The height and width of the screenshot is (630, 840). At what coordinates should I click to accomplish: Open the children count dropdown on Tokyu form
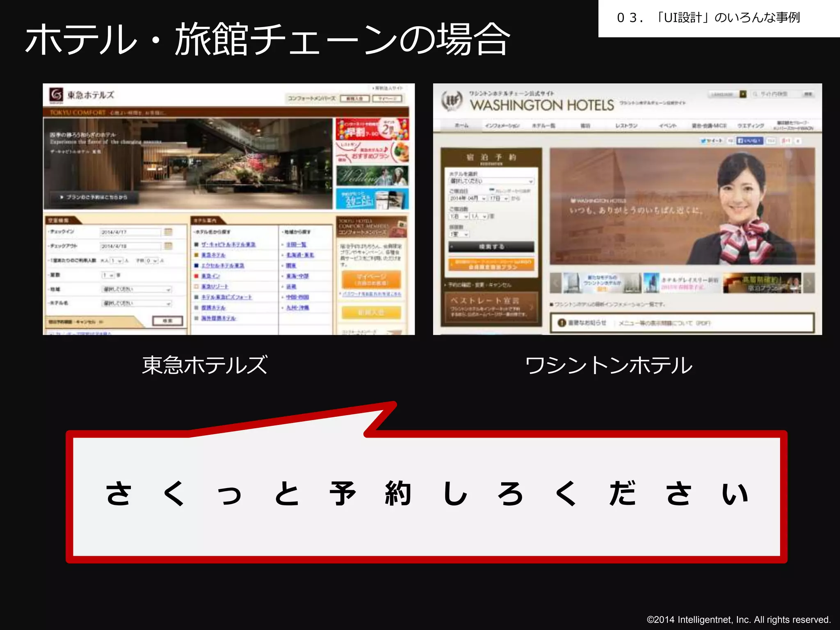pos(151,261)
